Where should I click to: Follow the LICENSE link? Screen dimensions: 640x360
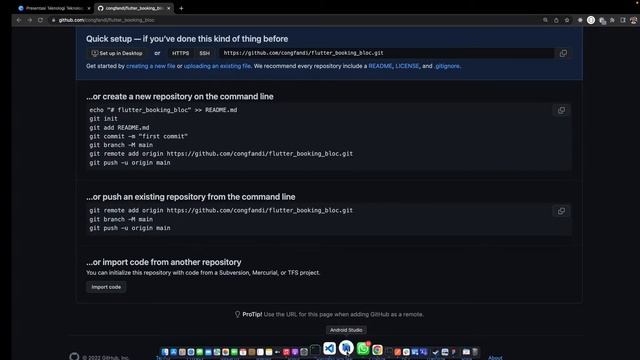point(407,66)
